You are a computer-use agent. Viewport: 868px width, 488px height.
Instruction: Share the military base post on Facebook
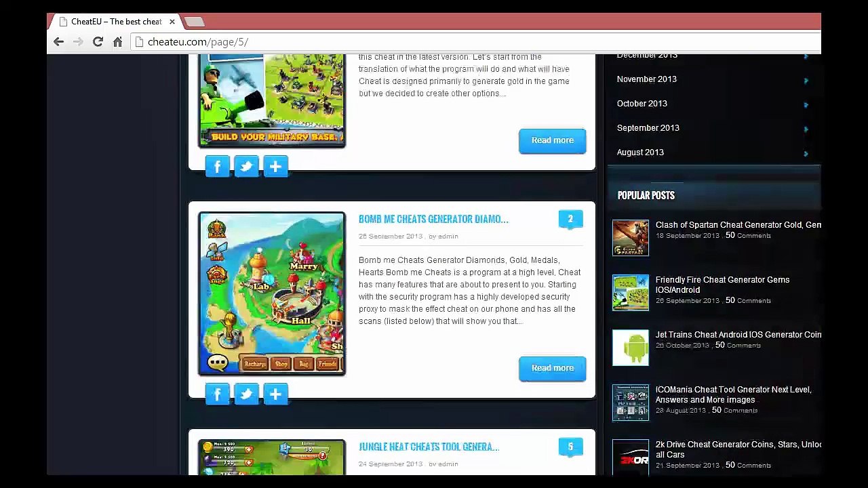[x=217, y=166]
